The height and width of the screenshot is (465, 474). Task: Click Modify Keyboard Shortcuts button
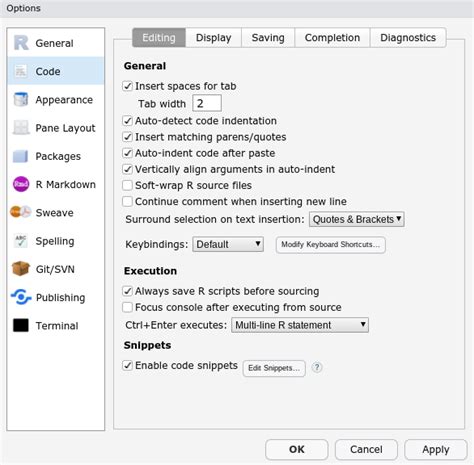pos(331,245)
